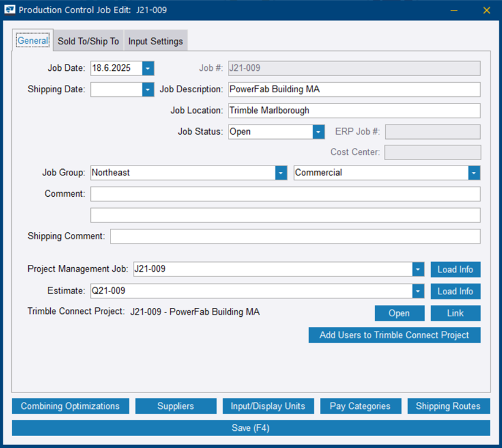This screenshot has height=448, width=502.
Task: Expand the Northeast Job Group dropdown
Action: (281, 173)
